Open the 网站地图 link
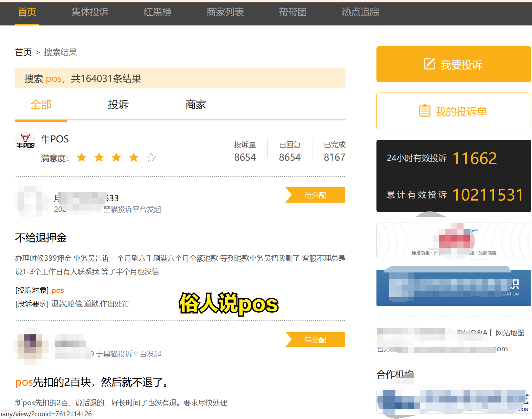532x419 pixels. (x=510, y=333)
